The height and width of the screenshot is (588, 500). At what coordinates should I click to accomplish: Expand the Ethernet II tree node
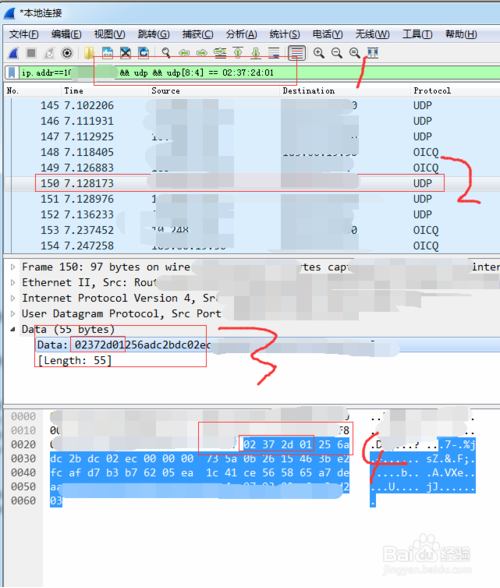(x=13, y=282)
